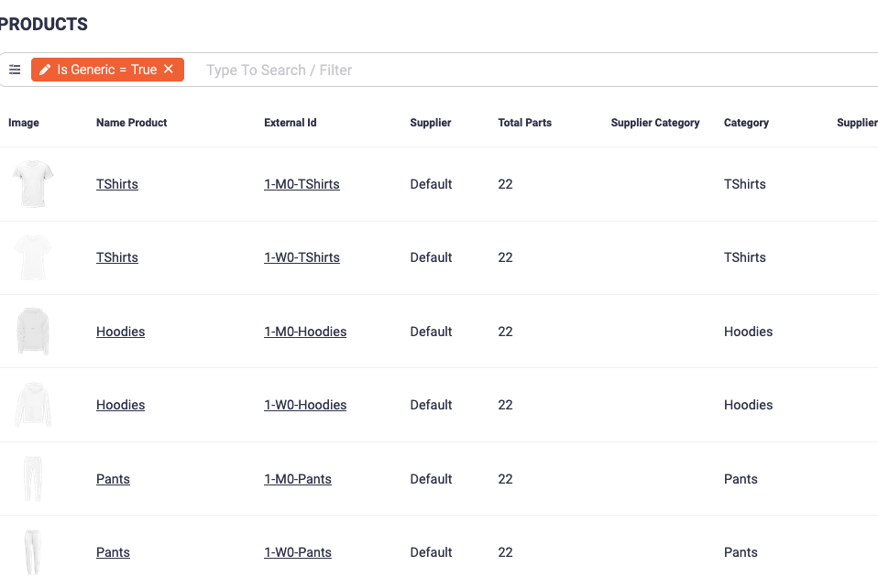Open TShirts product for 1-W0-TShirts row
The width and height of the screenshot is (878, 588).
coord(117,257)
